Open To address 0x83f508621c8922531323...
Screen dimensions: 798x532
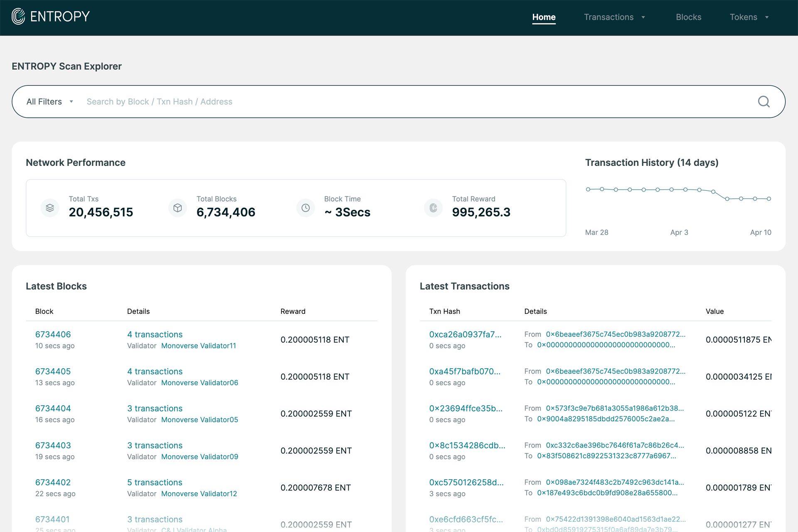click(606, 456)
